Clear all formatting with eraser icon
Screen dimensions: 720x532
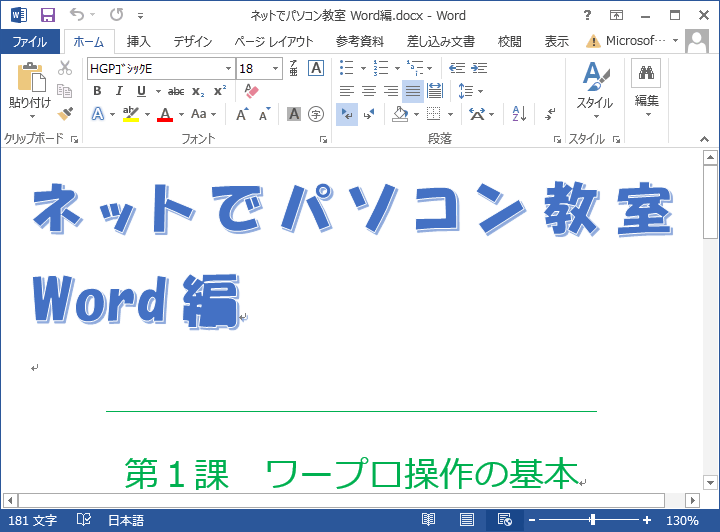pos(251,91)
